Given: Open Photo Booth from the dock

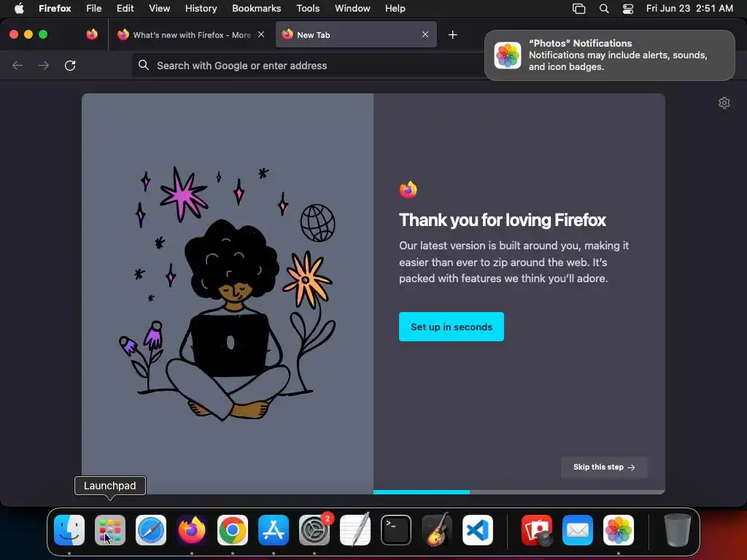Looking at the screenshot, I should coord(537,530).
